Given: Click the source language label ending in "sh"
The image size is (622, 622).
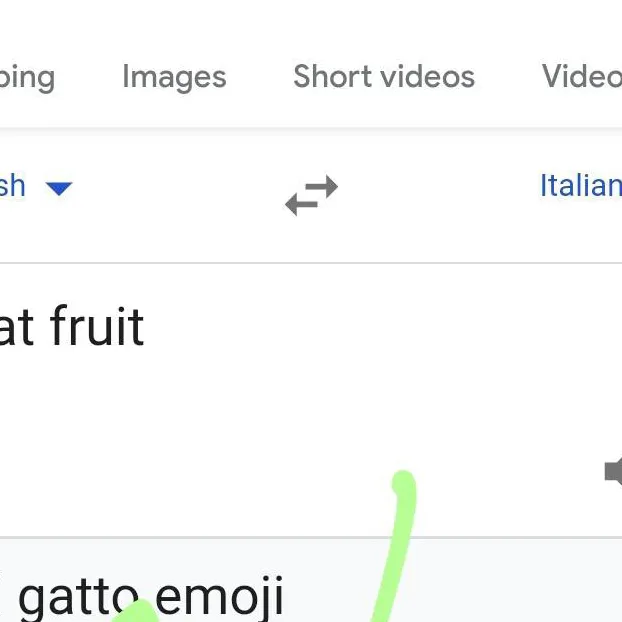Looking at the screenshot, I should click(x=13, y=186).
